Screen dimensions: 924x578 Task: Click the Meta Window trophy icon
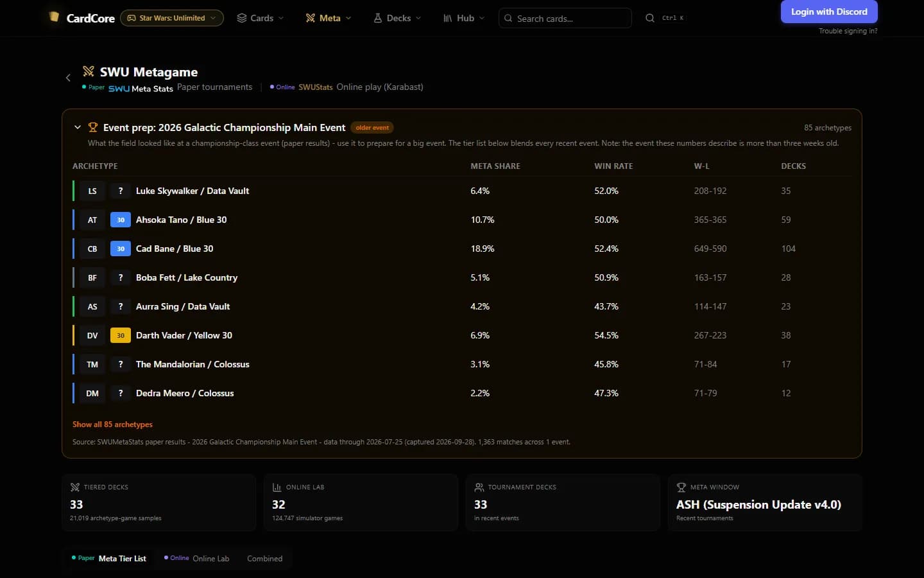pyautogui.click(x=681, y=487)
